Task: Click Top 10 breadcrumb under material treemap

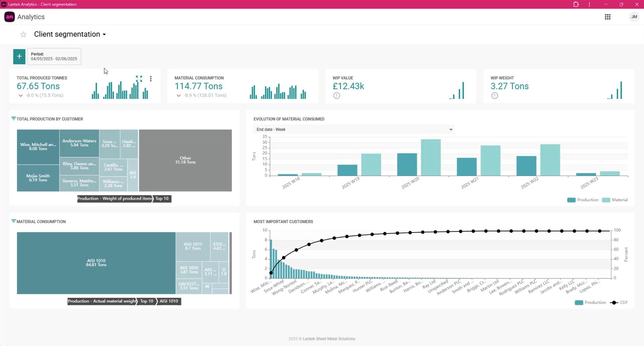Action: click(147, 301)
